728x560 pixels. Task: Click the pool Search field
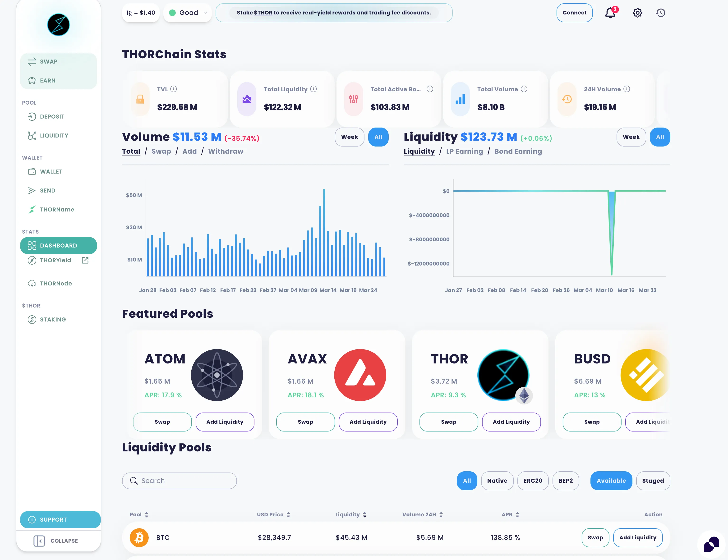click(x=179, y=481)
